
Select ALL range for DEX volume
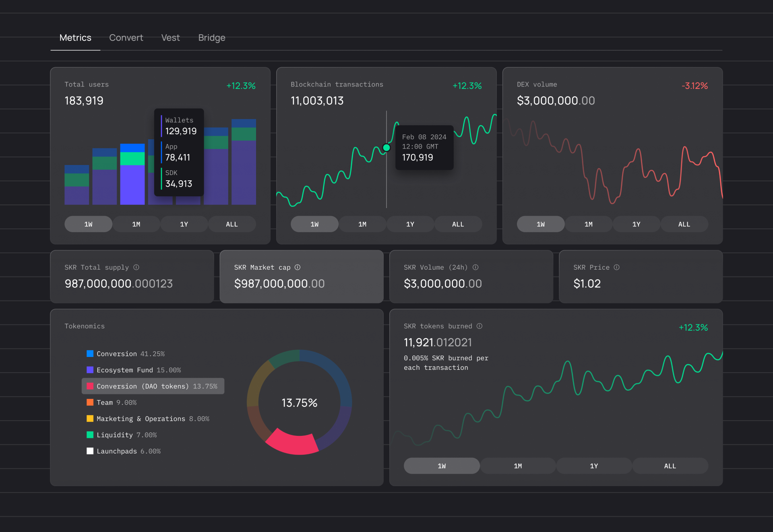tap(684, 224)
